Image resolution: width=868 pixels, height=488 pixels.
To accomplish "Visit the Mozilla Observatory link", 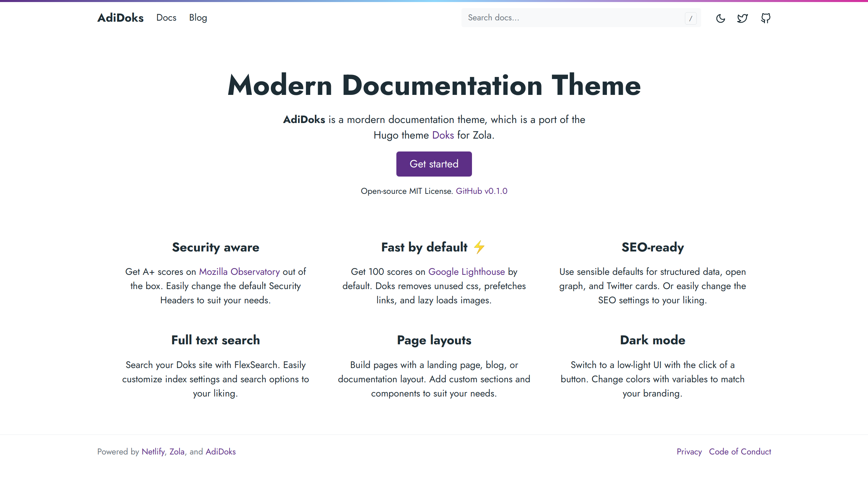I will tap(239, 271).
